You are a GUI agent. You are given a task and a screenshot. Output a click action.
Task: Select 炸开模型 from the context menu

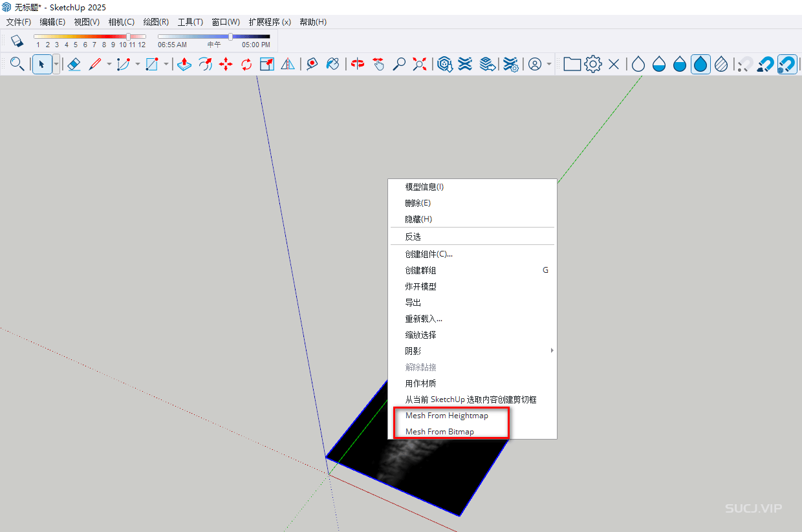(472, 286)
